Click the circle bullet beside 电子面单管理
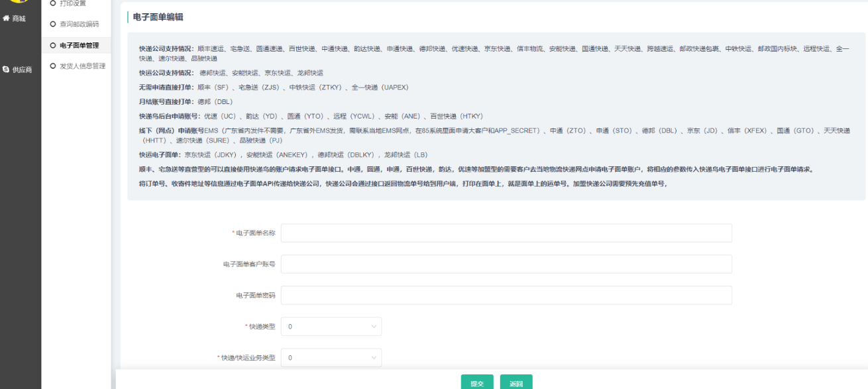Screen dimensions: 868x389 point(52,45)
